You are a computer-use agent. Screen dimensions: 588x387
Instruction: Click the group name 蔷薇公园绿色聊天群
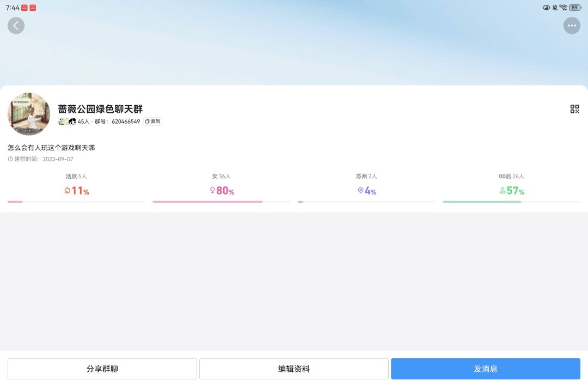100,109
